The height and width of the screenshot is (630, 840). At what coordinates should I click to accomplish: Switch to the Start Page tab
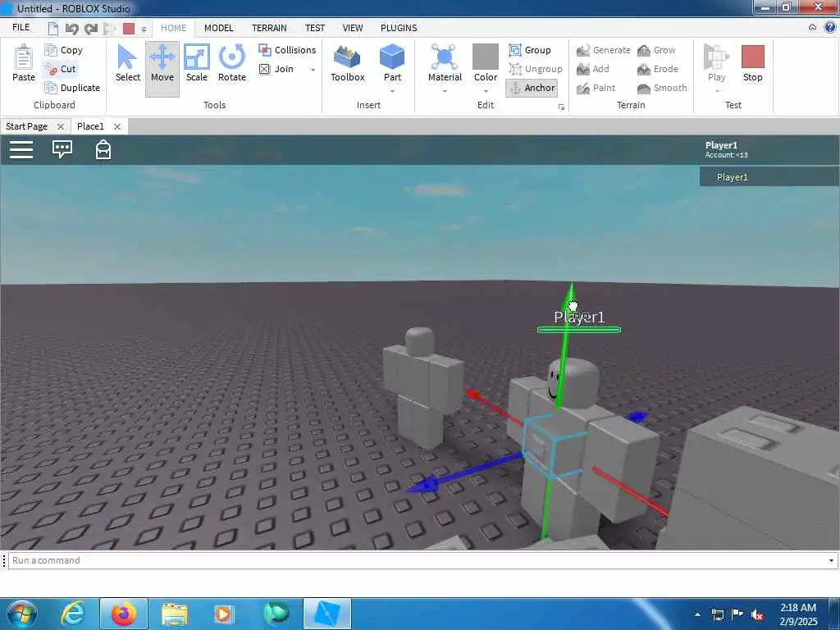27,126
